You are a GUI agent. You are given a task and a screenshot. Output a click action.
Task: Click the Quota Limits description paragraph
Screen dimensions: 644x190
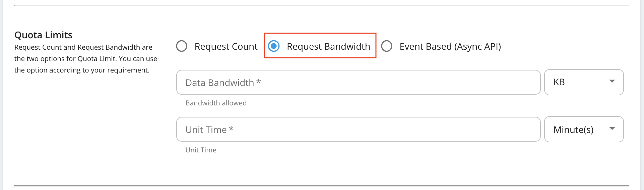tap(85, 59)
